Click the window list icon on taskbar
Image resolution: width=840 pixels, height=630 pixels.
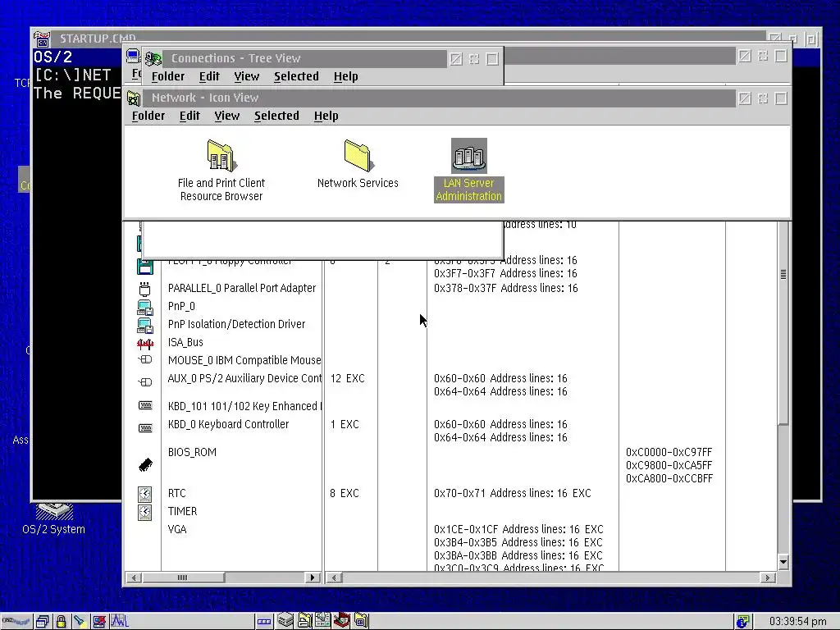click(43, 622)
